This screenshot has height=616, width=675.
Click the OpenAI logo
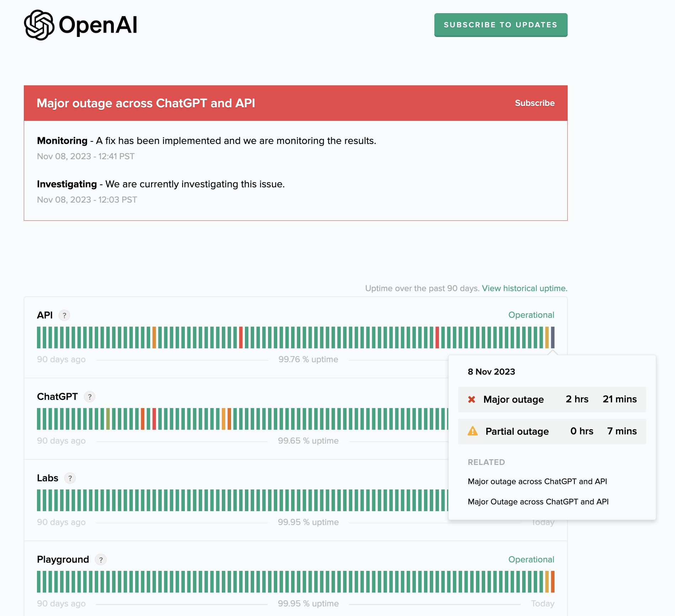(x=81, y=25)
